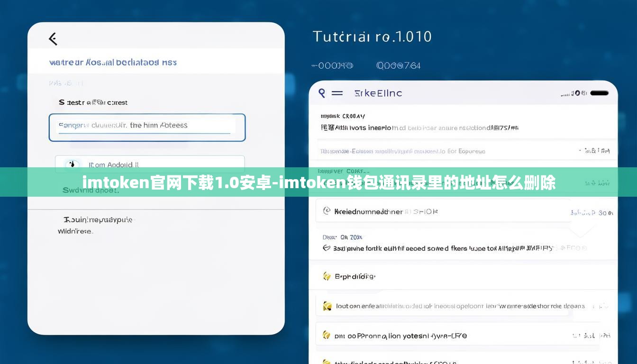Click the input field with blue border
This screenshot has height=364, width=637.
pyautogui.click(x=147, y=127)
